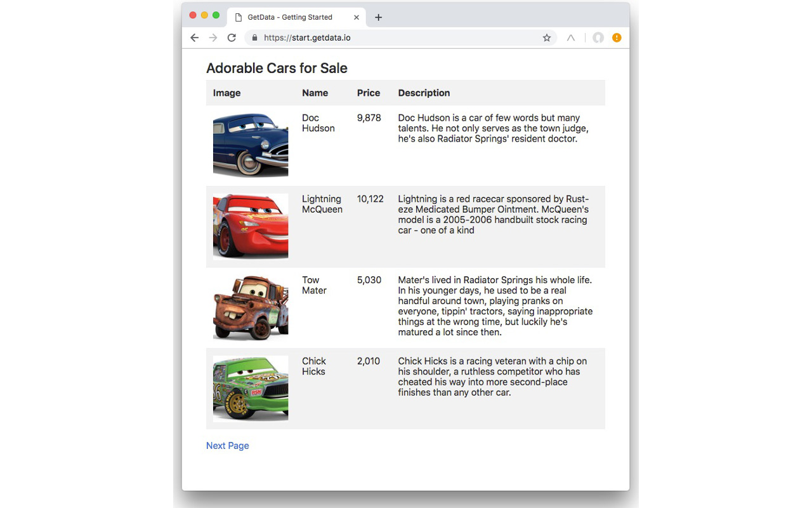Click the orange extension icon near address bar
The height and width of the screenshot is (508, 812).
pos(617,37)
